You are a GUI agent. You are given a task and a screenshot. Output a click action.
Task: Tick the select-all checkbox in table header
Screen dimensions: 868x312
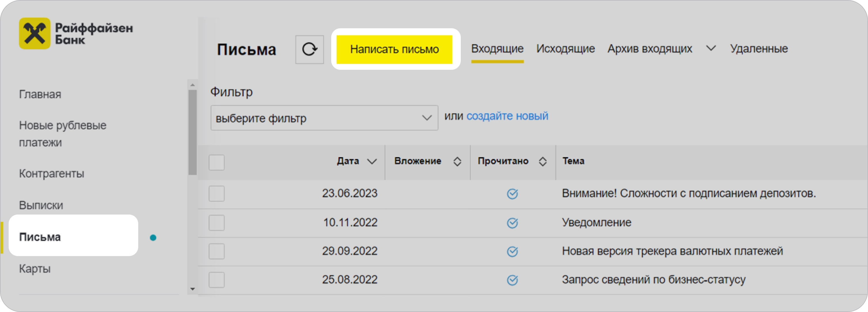pos(216,162)
